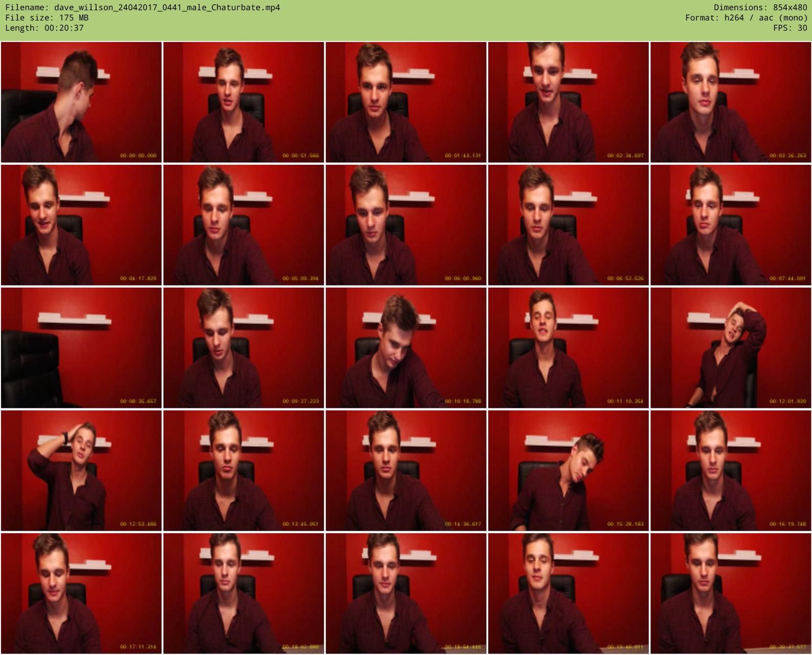
Task: Click the frame stamped 00:16:19.748
Action: click(x=731, y=470)
